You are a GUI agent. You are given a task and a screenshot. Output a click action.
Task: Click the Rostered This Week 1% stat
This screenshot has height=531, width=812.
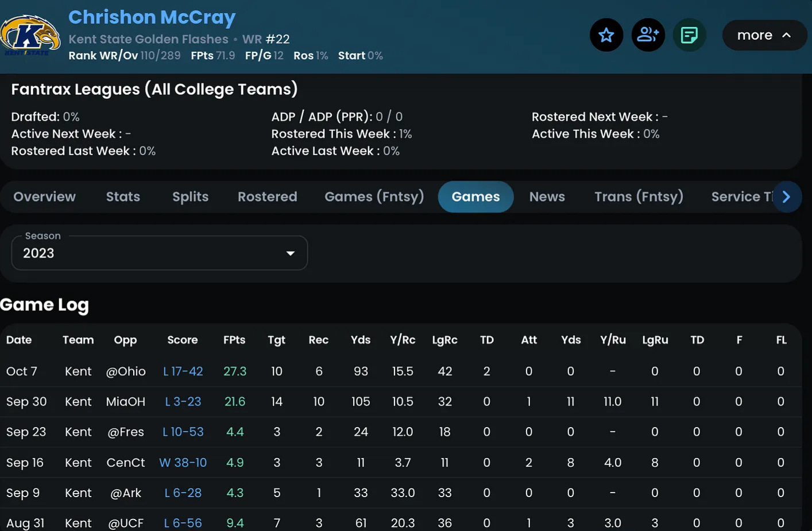click(x=342, y=134)
